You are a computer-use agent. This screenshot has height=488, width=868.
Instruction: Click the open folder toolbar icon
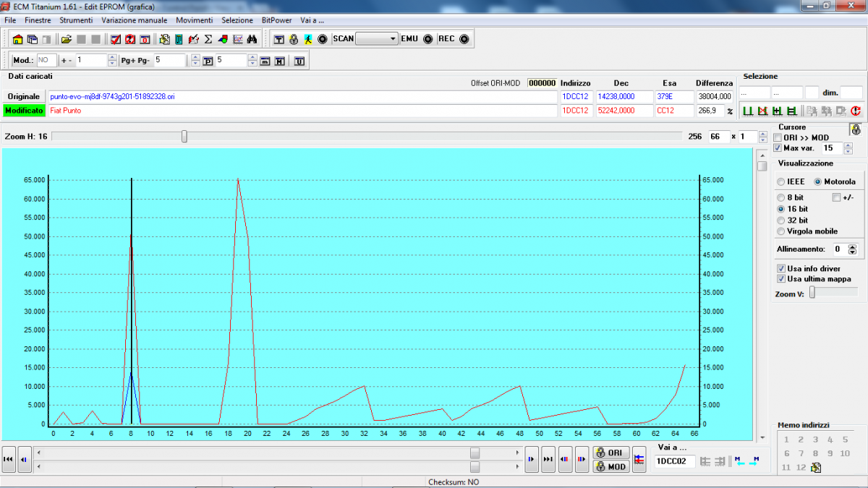(x=66, y=39)
